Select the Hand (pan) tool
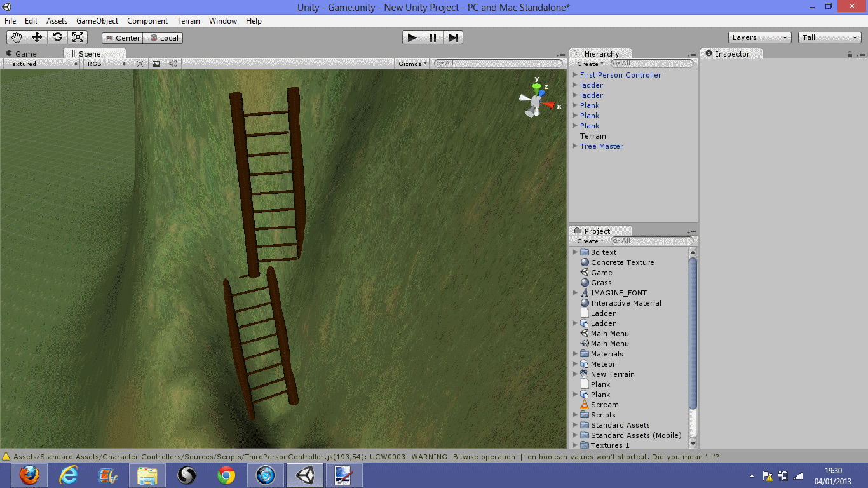868x488 pixels. click(x=17, y=37)
